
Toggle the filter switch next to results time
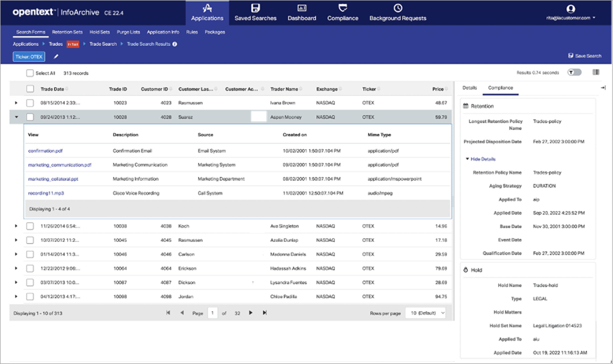[x=574, y=72]
